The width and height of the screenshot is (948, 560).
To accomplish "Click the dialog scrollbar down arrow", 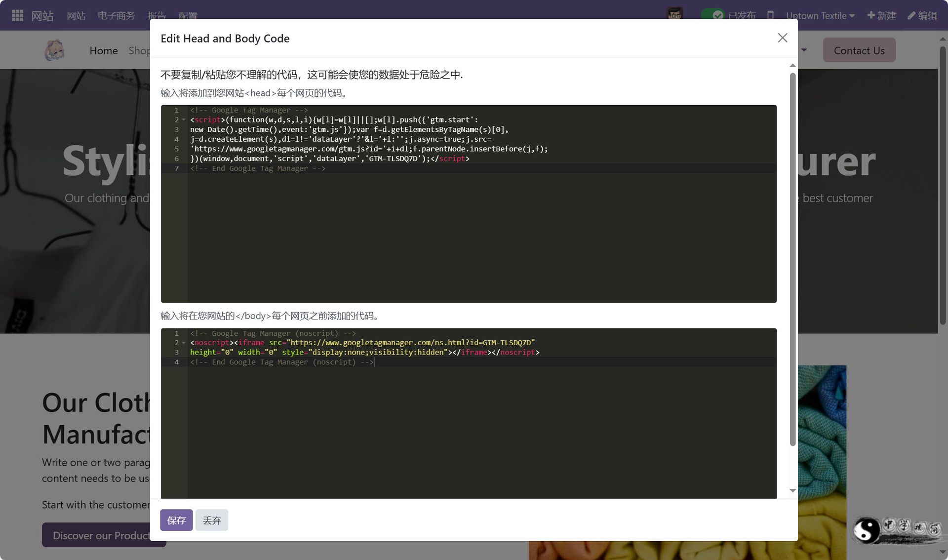I will (792, 490).
